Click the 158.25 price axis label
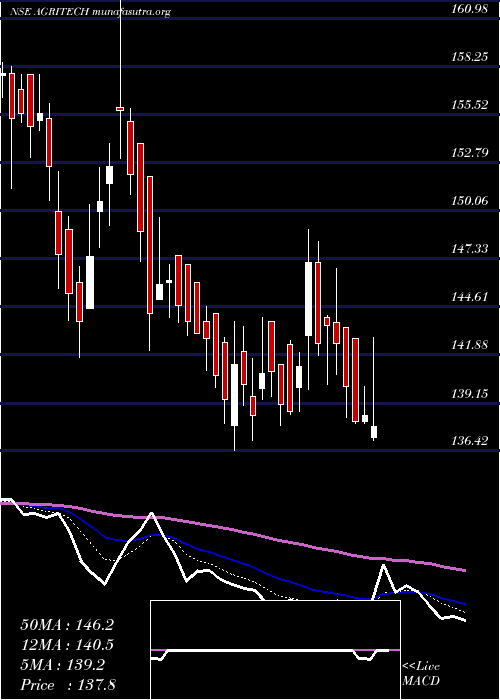Viewport: 500px width, 700px height. coord(469,57)
